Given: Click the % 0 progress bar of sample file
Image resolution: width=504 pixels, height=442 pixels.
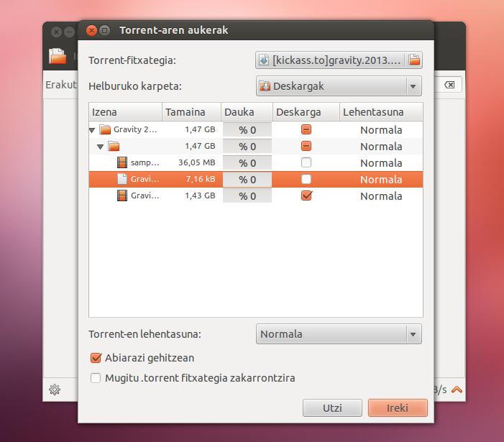Looking at the screenshot, I should click(247, 163).
